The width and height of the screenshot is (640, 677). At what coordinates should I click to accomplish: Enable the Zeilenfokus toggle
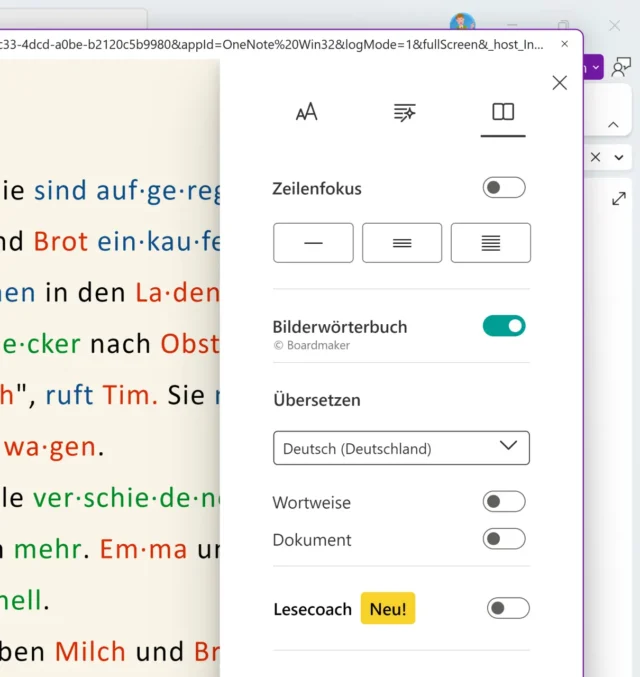point(504,188)
